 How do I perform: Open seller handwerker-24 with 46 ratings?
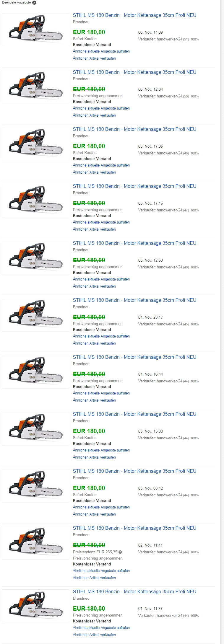pos(169,267)
